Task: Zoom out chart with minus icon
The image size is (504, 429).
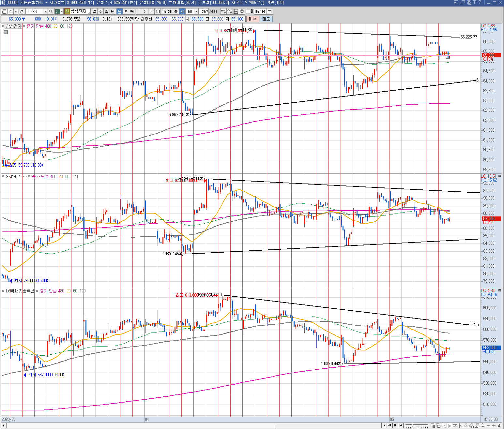Action: 488,426
